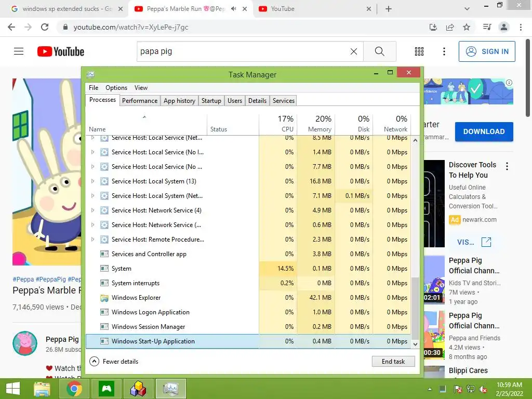Screen dimensions: 532x399
Task: Click the End task button
Action: 393,362
